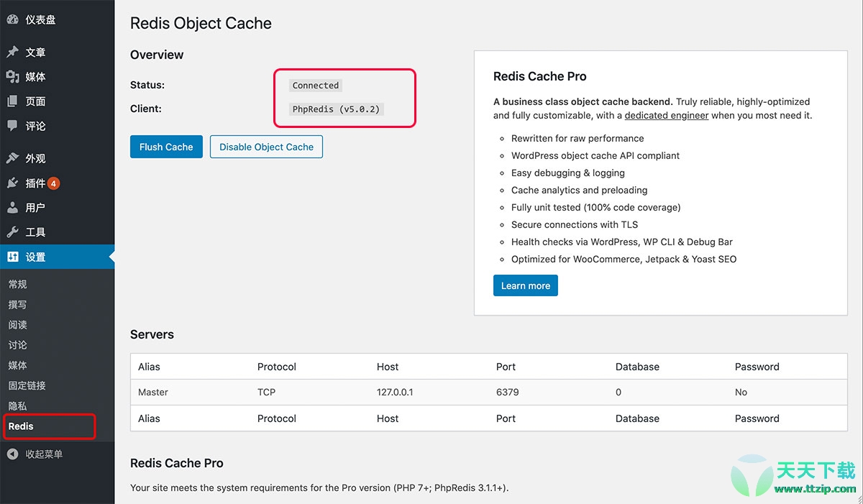Click the sliders icon beside 设置
The image size is (863, 504).
point(12,257)
